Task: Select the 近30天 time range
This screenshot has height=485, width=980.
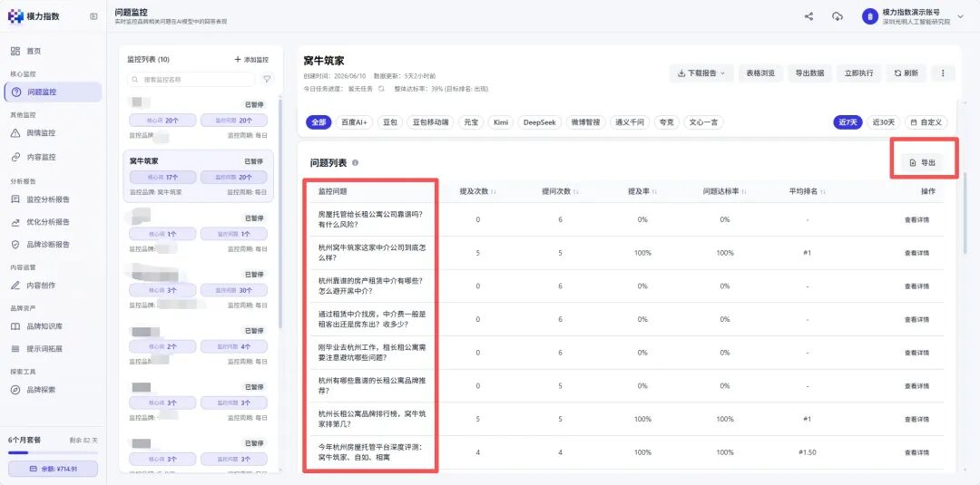Action: click(883, 122)
